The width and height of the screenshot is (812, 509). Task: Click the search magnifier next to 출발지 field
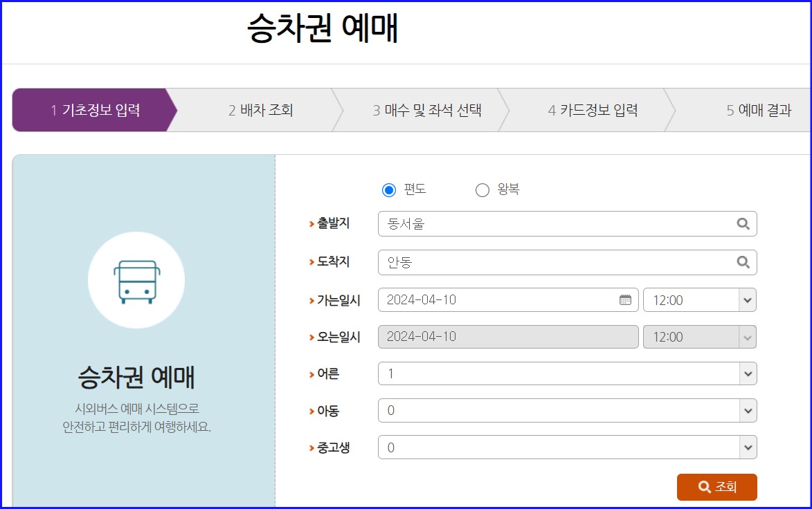[743, 223]
